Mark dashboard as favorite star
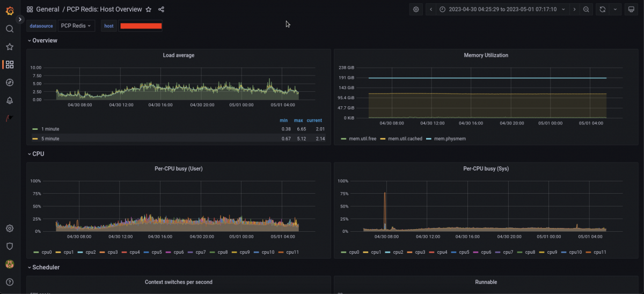The height and width of the screenshot is (294, 644). [149, 10]
